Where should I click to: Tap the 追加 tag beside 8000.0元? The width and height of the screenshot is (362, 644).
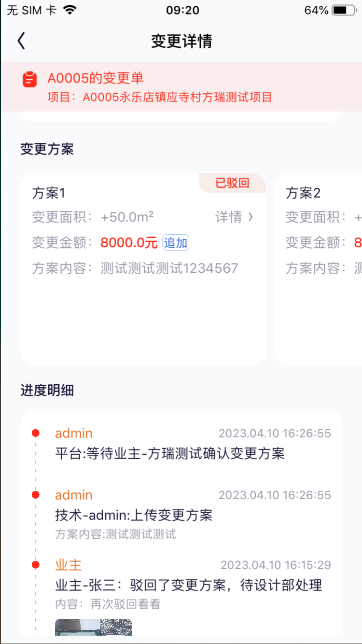(176, 243)
